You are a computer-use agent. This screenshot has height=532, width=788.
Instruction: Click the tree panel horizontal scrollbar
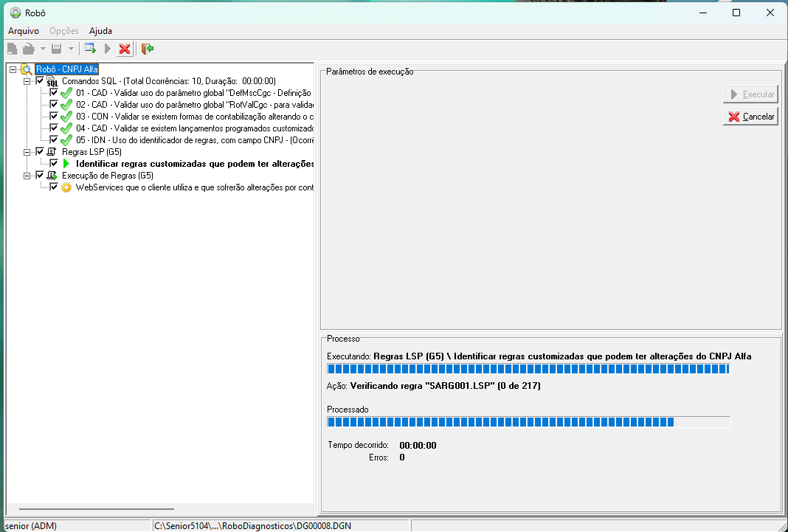click(96, 509)
